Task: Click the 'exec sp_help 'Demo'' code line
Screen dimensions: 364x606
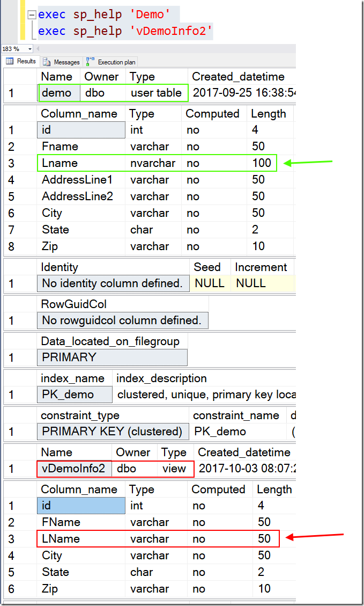Action: 104,14
